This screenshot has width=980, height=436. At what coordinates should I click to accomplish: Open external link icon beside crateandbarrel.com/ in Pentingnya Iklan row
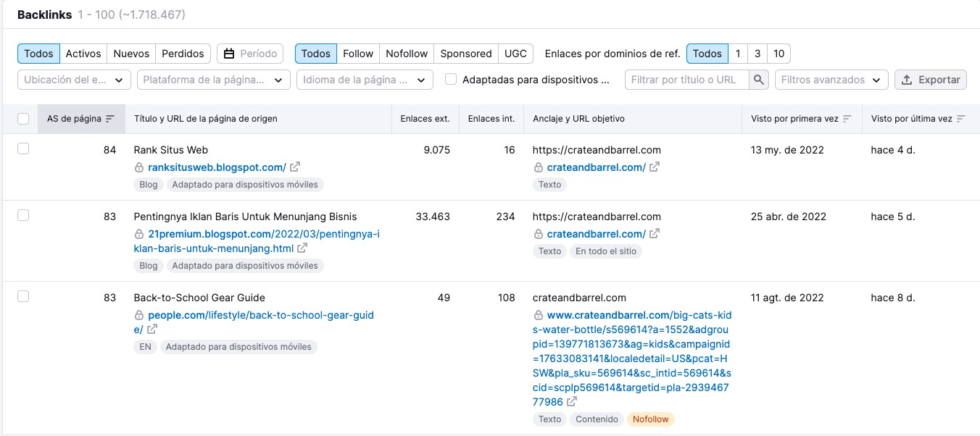pos(655,234)
